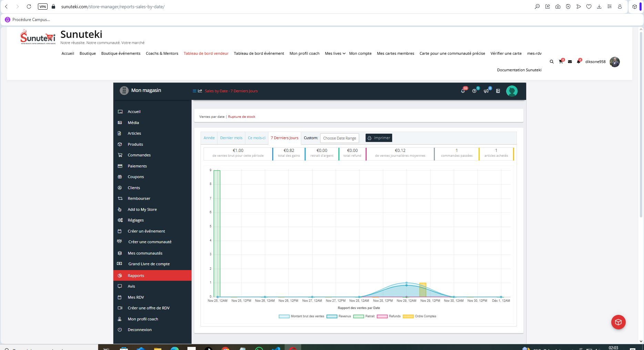The width and height of the screenshot is (644, 350).
Task: Toggle Retrait series in chart legend
Action: click(364, 316)
